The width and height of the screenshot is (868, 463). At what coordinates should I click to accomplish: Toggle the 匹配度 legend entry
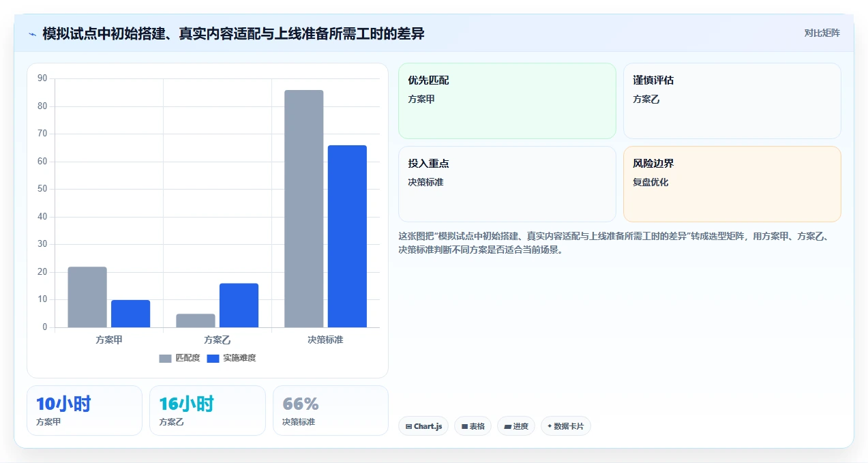tap(179, 358)
